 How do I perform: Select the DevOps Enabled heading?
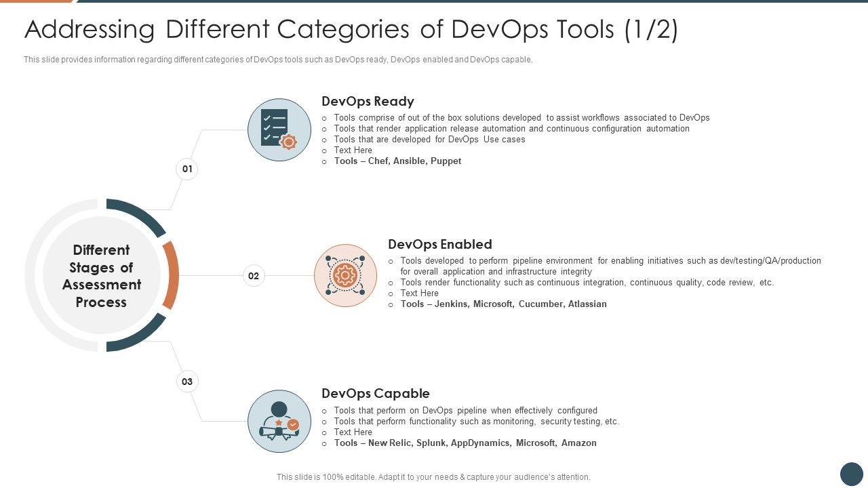point(439,244)
